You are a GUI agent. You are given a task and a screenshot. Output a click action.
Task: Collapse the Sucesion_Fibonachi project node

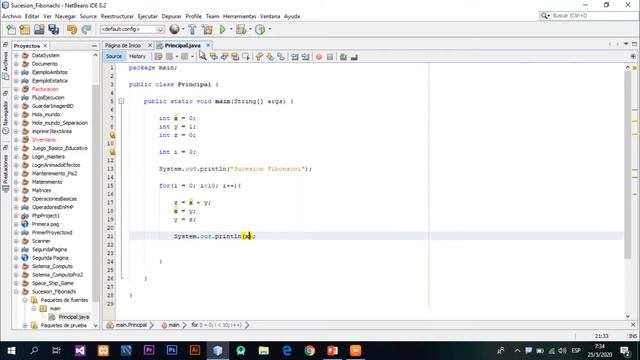16,291
